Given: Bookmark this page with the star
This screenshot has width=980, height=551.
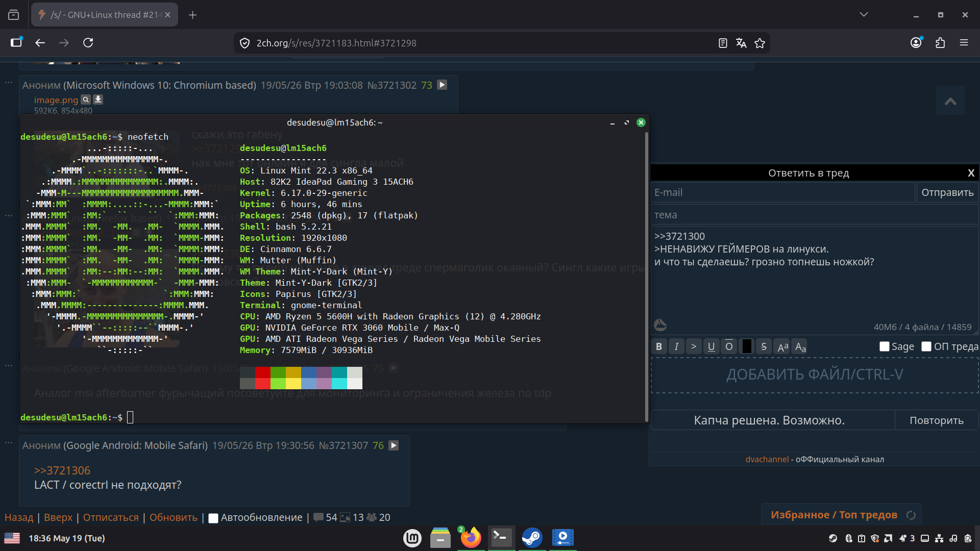Looking at the screenshot, I should coord(759,43).
